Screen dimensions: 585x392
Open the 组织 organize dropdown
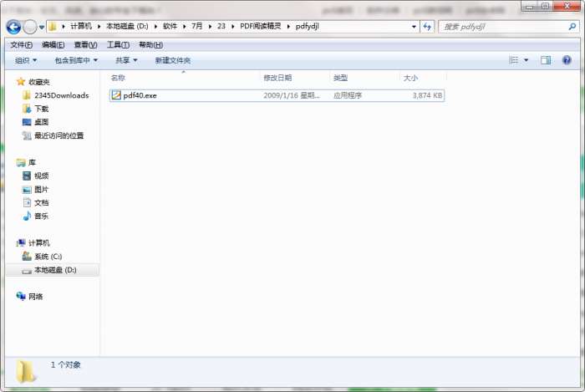click(26, 60)
